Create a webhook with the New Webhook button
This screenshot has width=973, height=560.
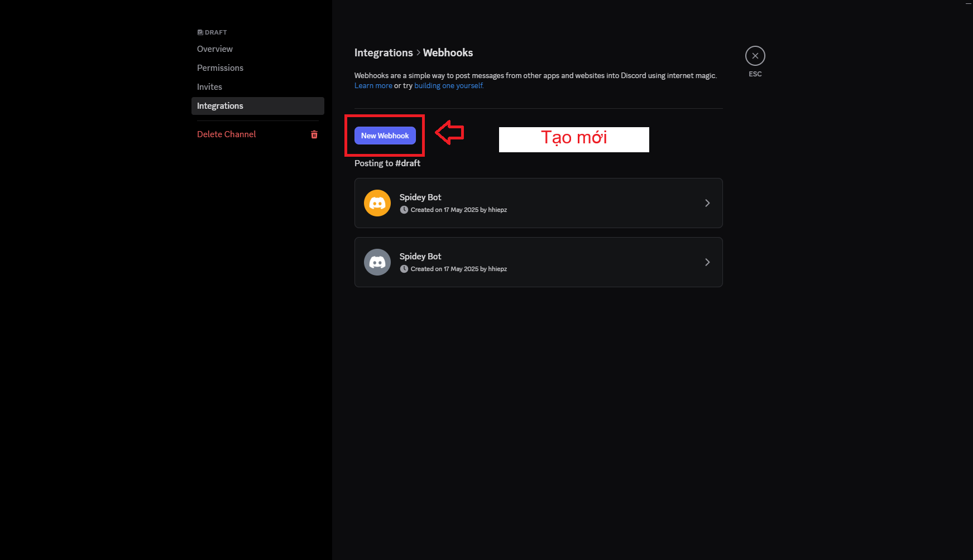point(385,136)
